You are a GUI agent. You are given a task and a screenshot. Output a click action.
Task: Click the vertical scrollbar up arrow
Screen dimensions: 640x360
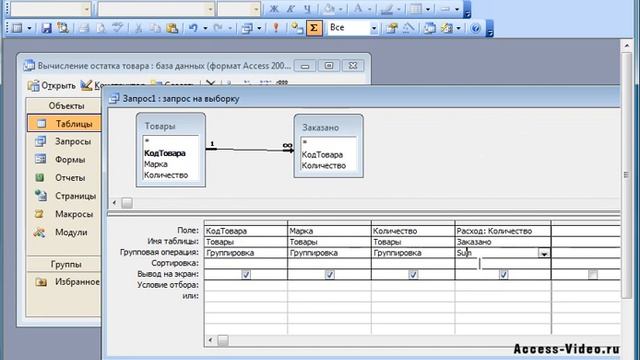pos(627,46)
